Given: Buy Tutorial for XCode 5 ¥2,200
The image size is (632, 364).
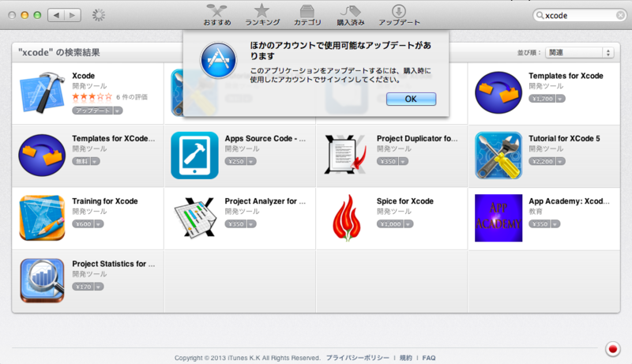Looking at the screenshot, I should [x=542, y=161].
